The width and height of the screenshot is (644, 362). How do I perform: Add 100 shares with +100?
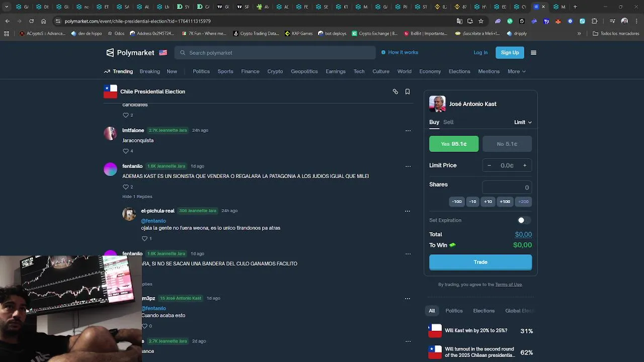[505, 202]
